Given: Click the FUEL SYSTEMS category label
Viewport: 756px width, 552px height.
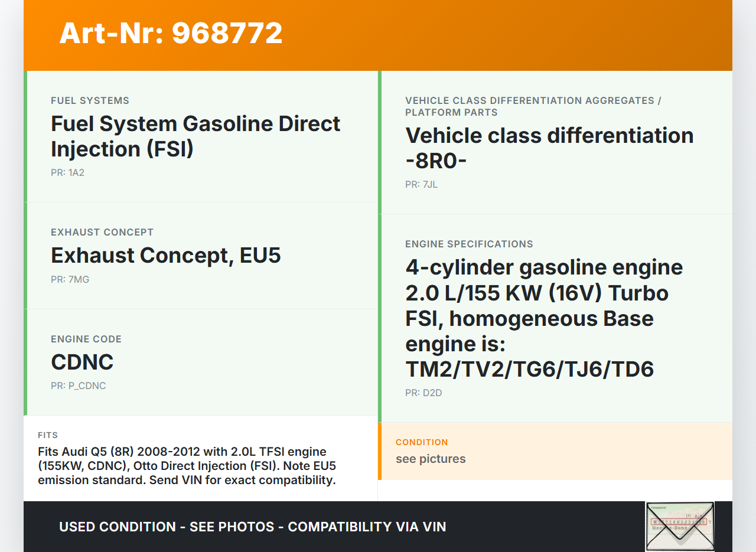Looking at the screenshot, I should 90,101.
